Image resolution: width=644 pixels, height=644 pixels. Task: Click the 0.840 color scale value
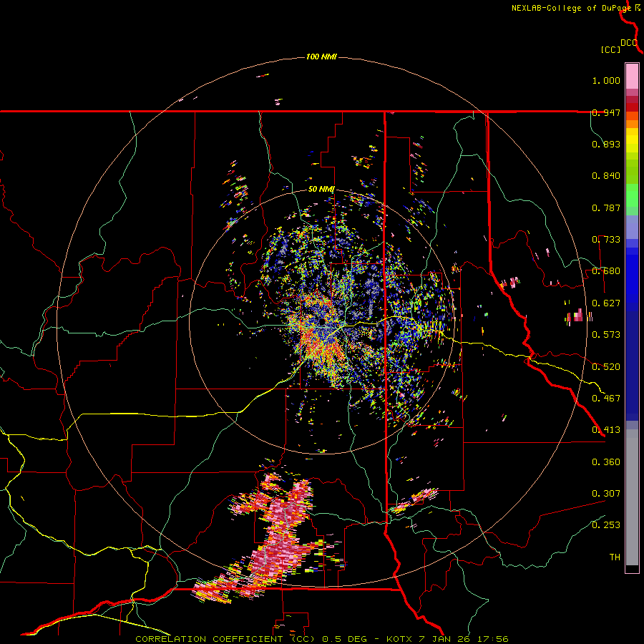pos(606,176)
